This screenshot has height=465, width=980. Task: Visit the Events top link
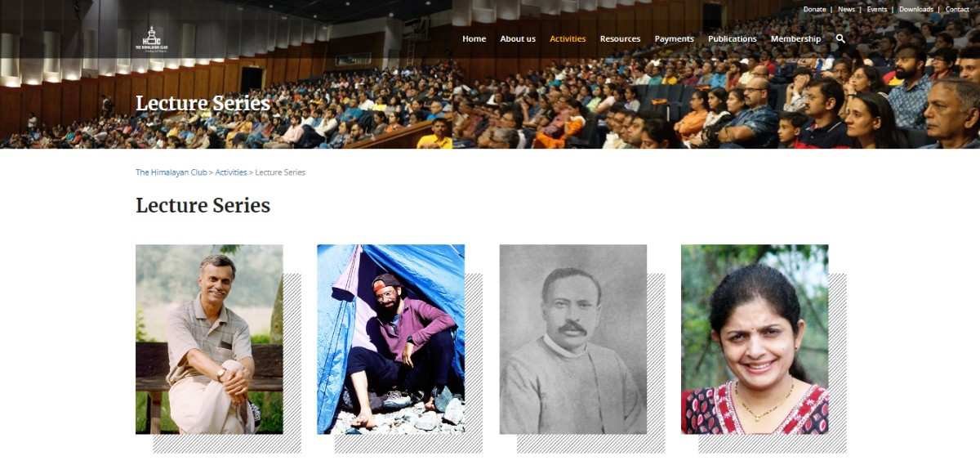(877, 9)
